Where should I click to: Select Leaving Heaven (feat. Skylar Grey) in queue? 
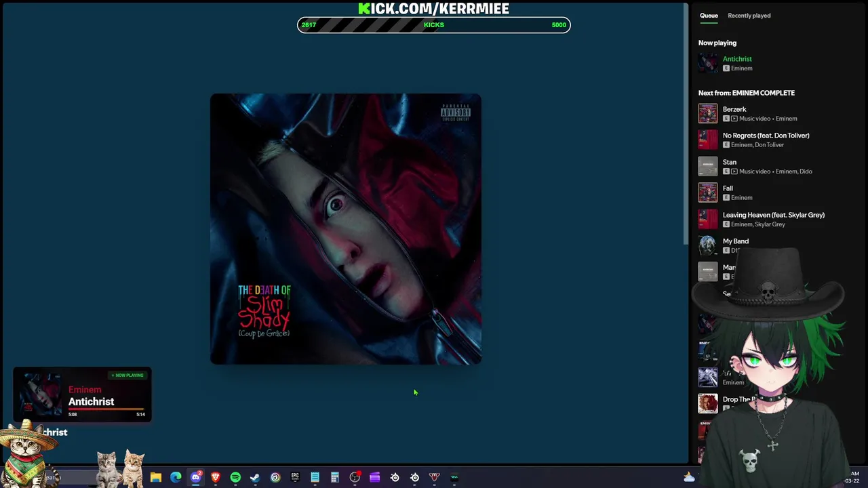[x=774, y=215]
